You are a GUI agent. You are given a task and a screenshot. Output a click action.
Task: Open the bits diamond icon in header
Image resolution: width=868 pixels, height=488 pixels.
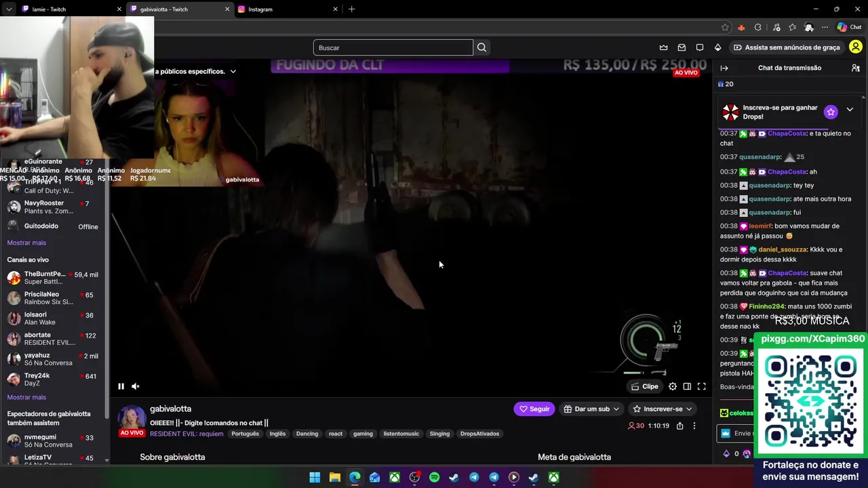(717, 47)
